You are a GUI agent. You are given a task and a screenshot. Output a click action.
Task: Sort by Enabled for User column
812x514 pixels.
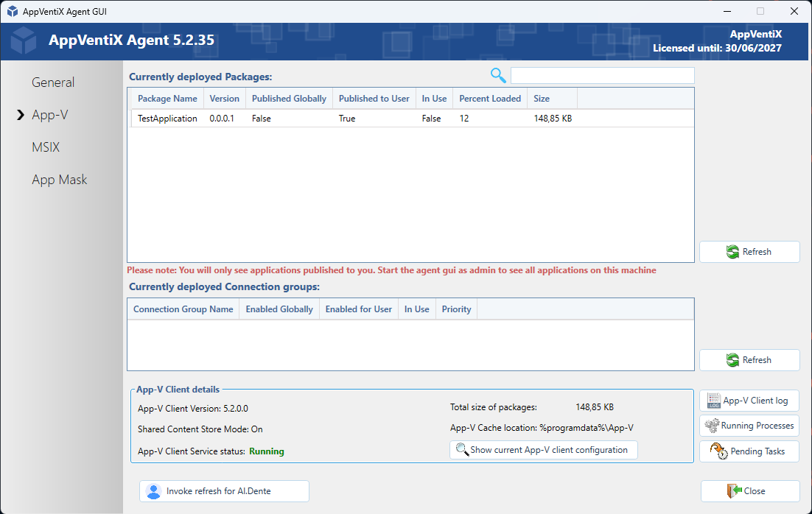click(358, 309)
